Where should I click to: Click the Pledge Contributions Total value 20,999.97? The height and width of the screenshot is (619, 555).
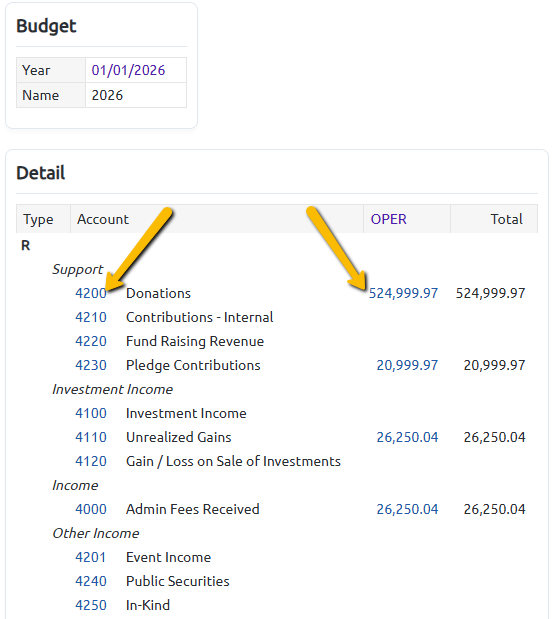coord(494,365)
